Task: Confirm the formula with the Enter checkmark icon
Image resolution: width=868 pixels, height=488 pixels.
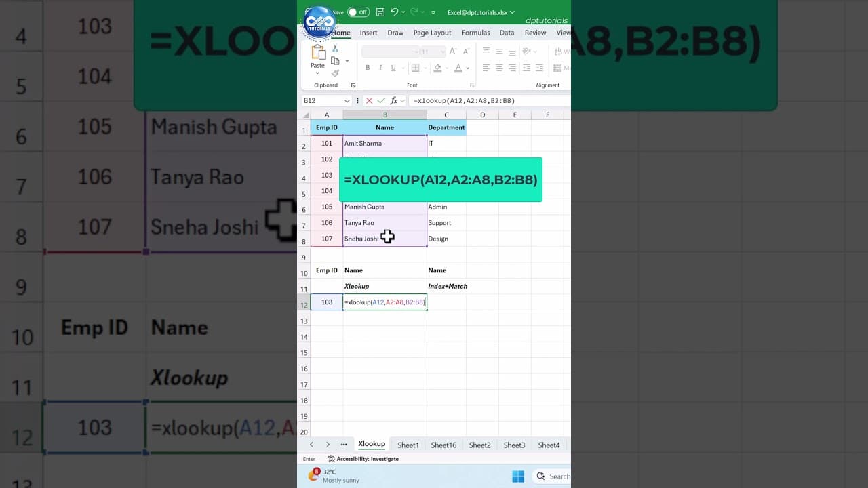Action: click(x=381, y=100)
